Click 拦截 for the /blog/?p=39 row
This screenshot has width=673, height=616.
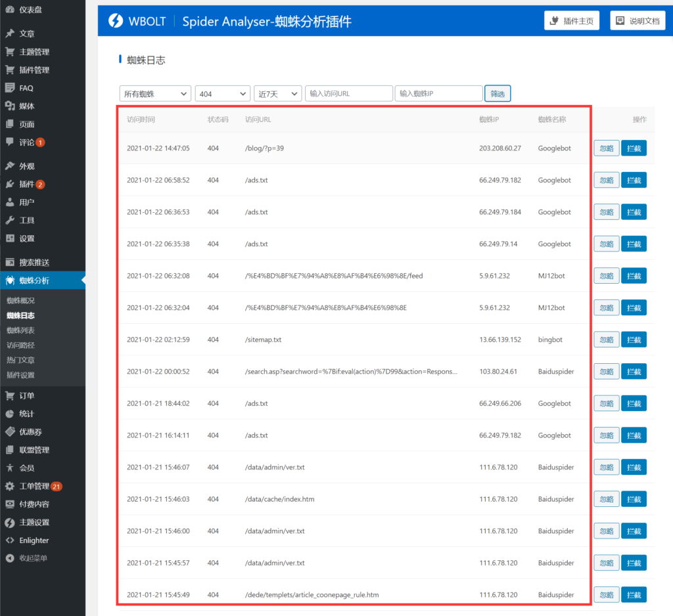point(634,148)
